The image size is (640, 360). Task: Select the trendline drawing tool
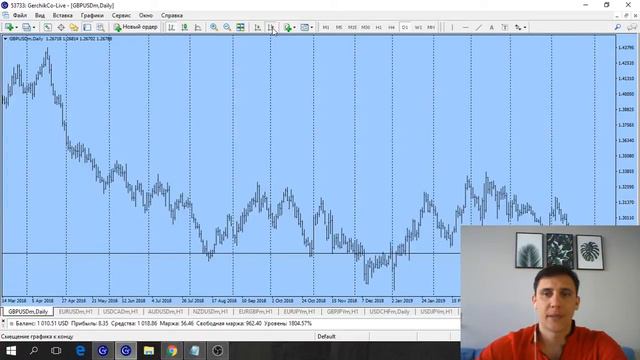pos(478,27)
